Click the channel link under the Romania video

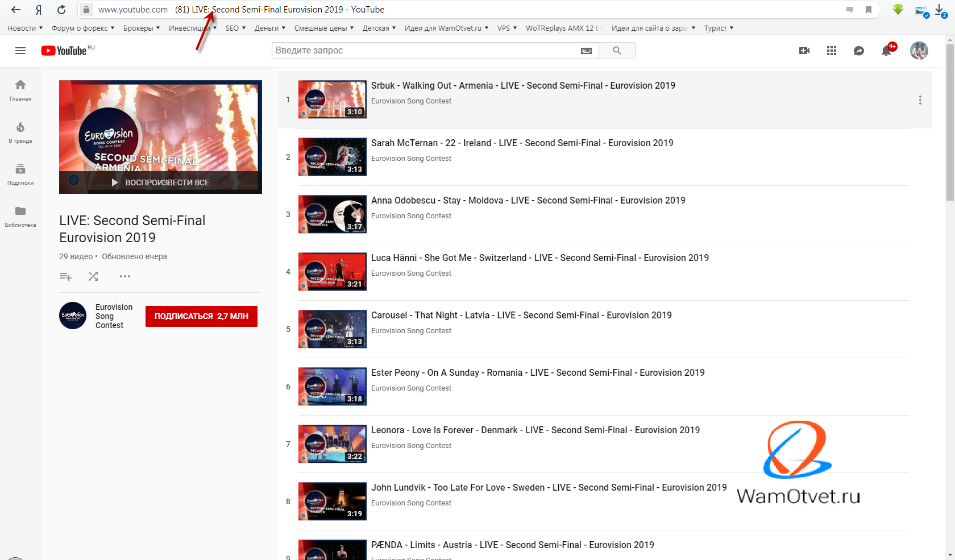click(411, 388)
